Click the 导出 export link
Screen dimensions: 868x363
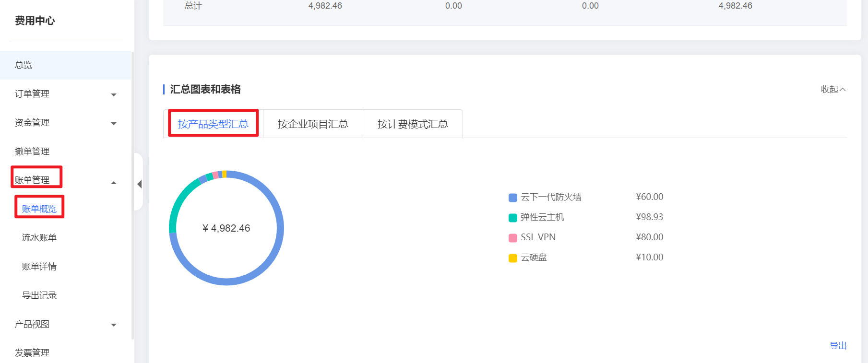(838, 345)
